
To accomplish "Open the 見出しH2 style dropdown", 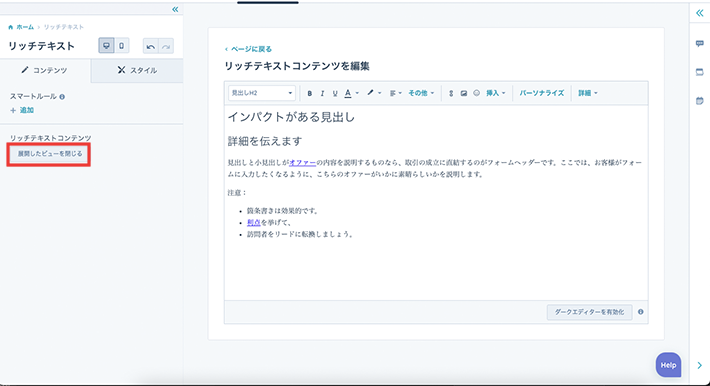I will click(x=262, y=93).
